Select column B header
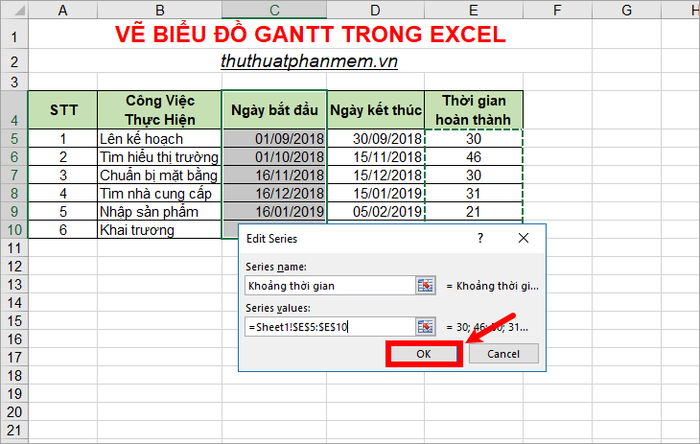The image size is (700, 444). [159, 9]
